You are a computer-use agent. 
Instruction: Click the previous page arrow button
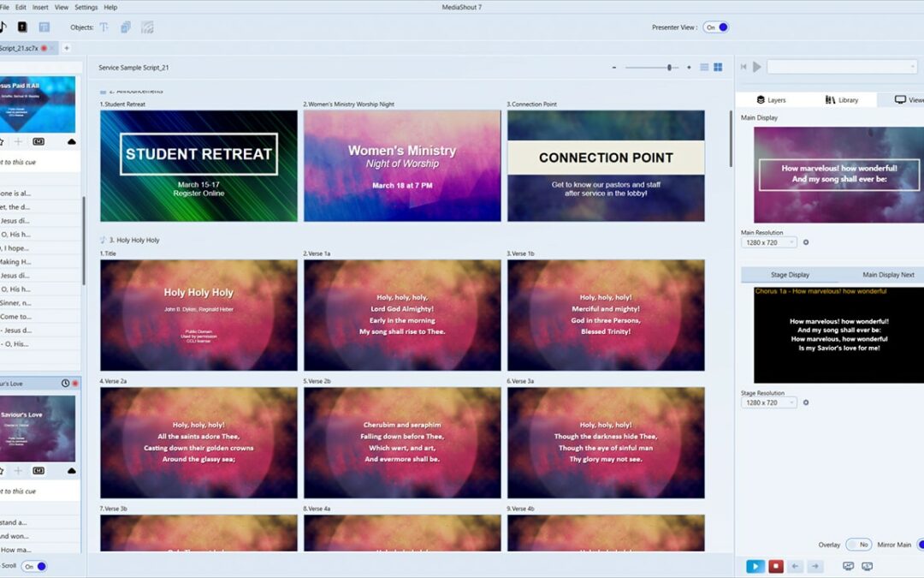coord(795,566)
